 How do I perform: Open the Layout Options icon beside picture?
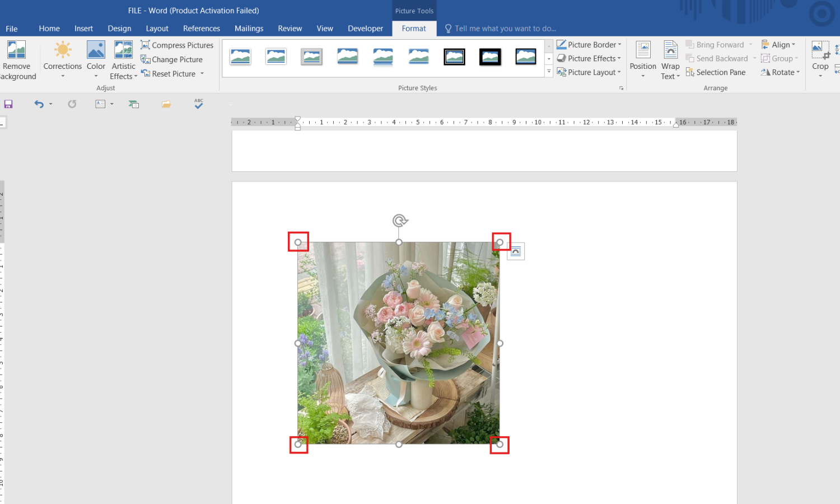[516, 251]
